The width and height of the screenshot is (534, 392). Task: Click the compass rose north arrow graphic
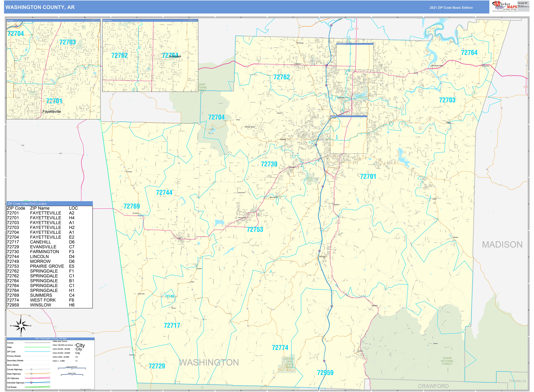(21, 326)
